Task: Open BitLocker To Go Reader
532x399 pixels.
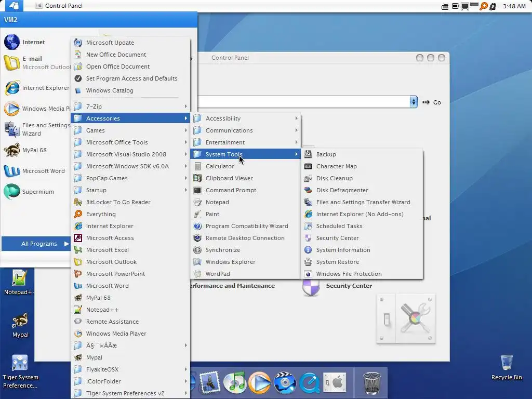Action: click(x=130, y=202)
